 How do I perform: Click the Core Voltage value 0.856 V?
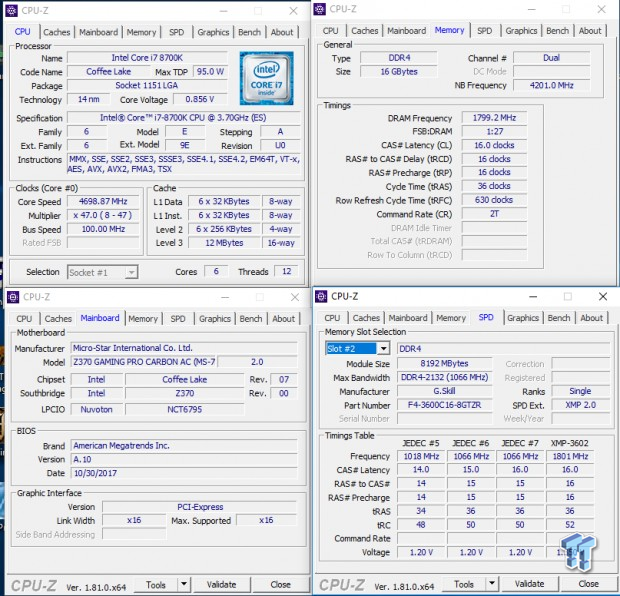200,99
